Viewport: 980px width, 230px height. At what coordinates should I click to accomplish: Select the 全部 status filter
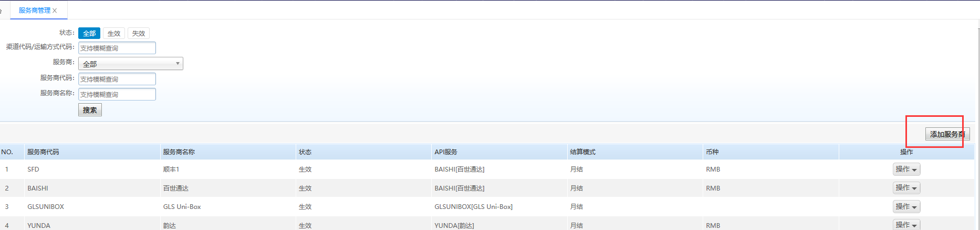[89, 33]
